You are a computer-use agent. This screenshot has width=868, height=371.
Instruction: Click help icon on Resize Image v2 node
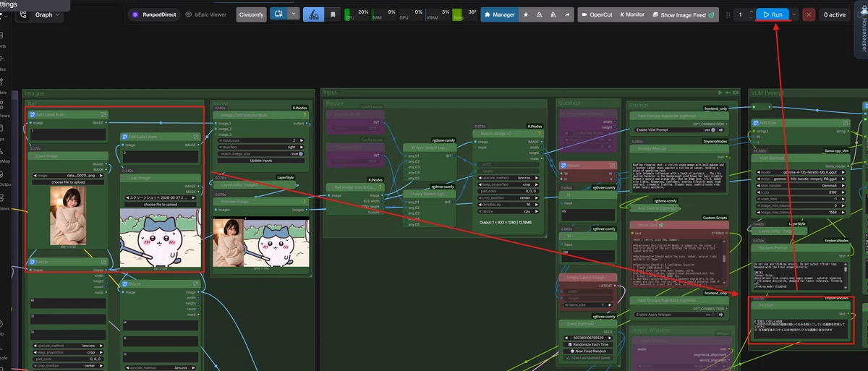pyautogui.click(x=538, y=133)
